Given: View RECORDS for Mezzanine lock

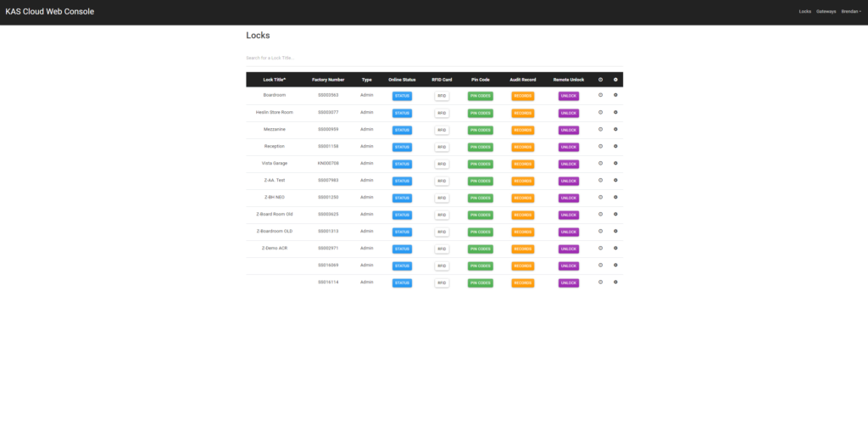Looking at the screenshot, I should [523, 130].
